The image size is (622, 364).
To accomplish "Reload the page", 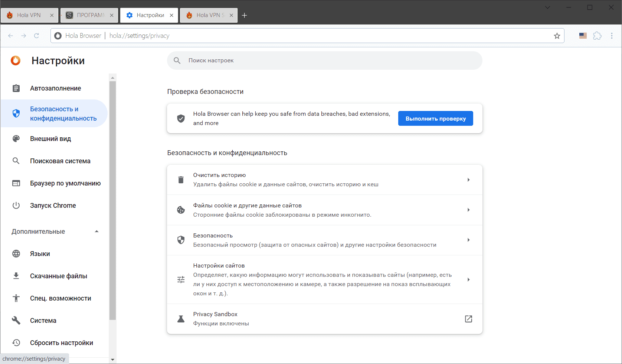I will 36,36.
